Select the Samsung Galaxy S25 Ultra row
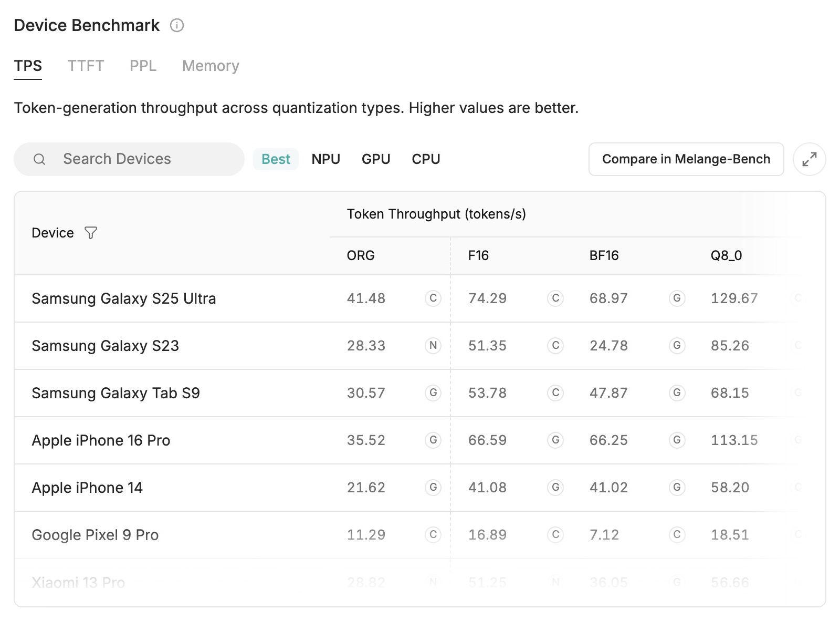 click(x=420, y=298)
